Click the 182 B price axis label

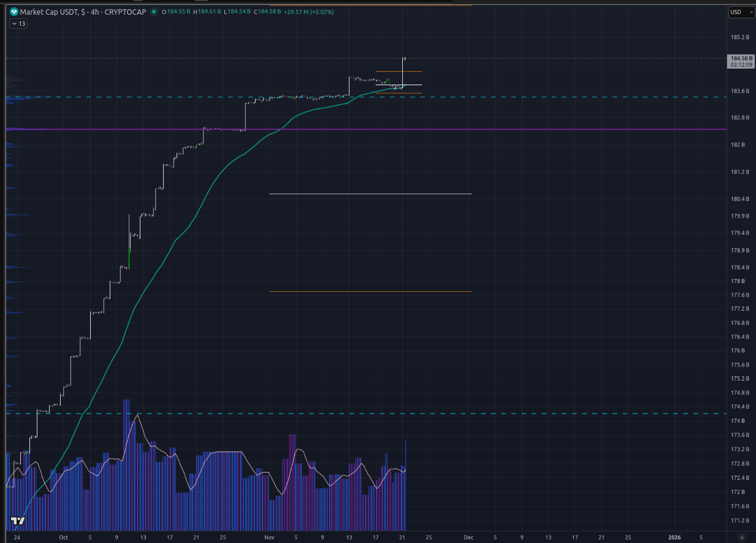(738, 145)
